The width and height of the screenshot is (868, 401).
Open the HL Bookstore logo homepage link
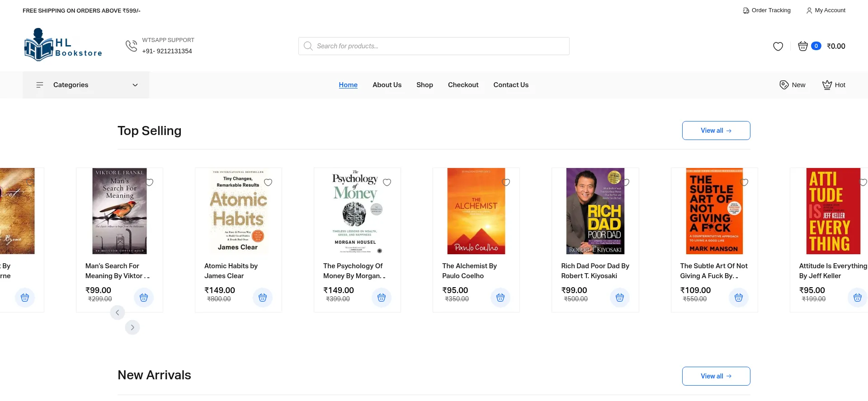63,45
